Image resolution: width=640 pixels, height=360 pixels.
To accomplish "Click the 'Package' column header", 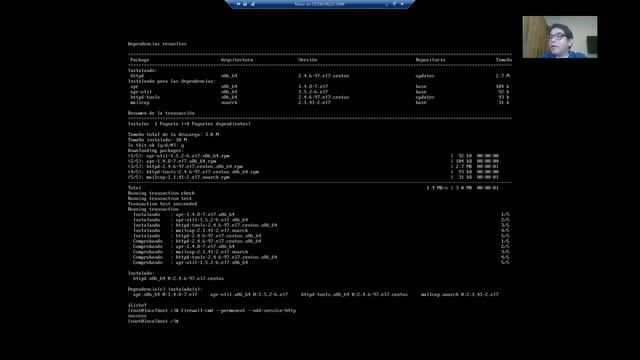I will click(x=140, y=60).
